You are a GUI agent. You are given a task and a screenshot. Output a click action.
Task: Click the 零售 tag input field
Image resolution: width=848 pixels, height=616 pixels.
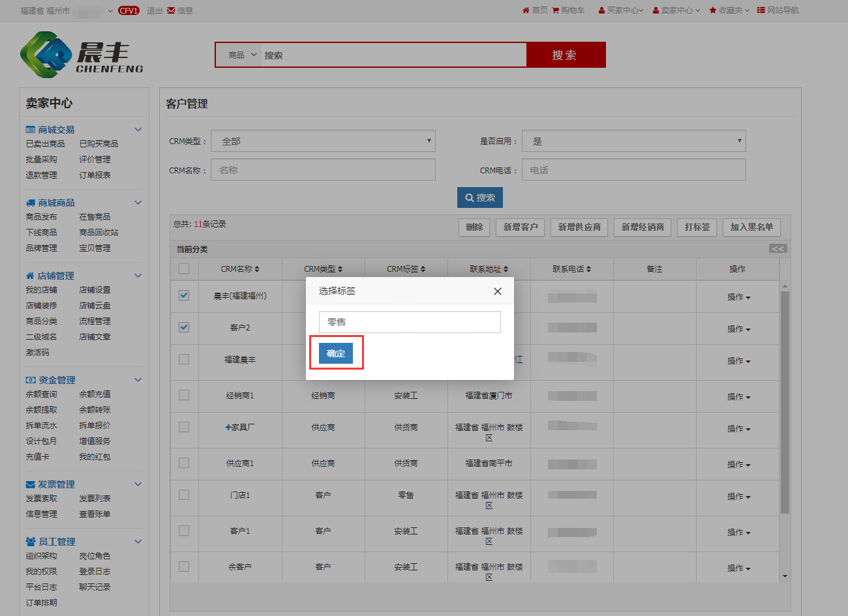pyautogui.click(x=410, y=322)
